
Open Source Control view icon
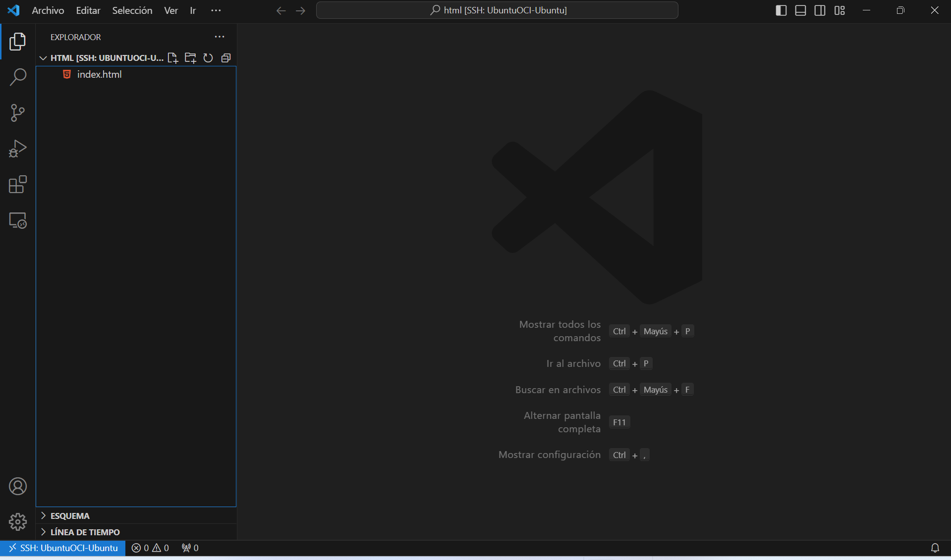click(x=18, y=113)
